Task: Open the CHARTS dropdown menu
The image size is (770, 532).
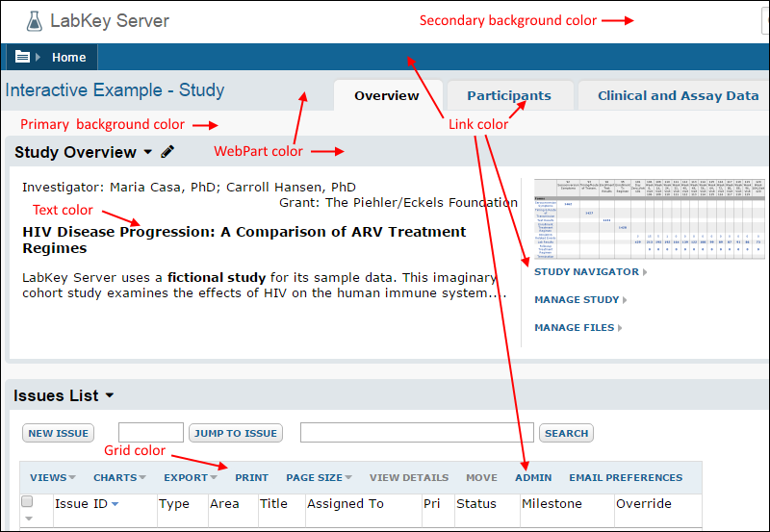Action: [119, 477]
